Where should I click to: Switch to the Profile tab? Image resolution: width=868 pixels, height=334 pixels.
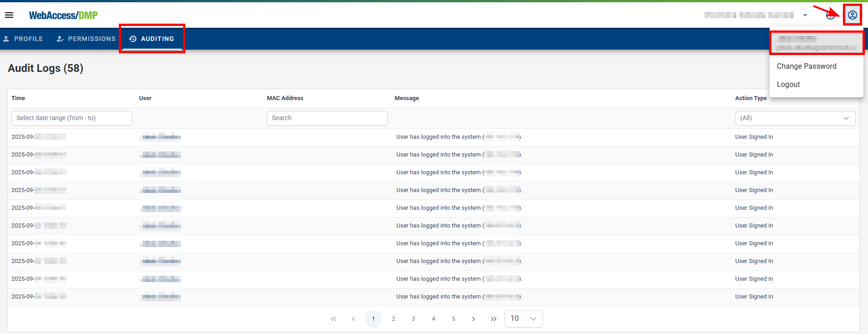coord(23,39)
